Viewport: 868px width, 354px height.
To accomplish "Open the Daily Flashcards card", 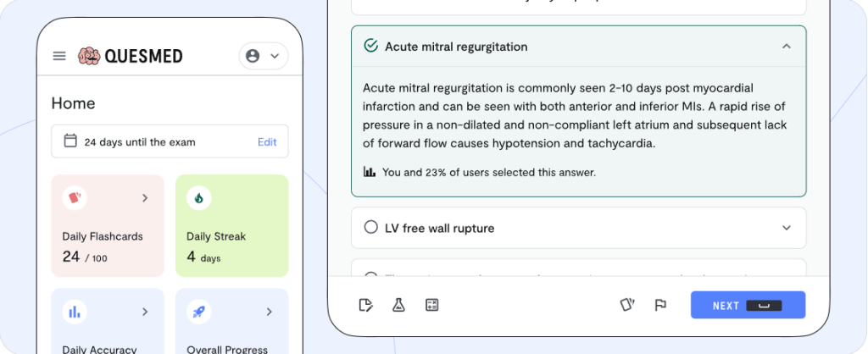I will [108, 225].
